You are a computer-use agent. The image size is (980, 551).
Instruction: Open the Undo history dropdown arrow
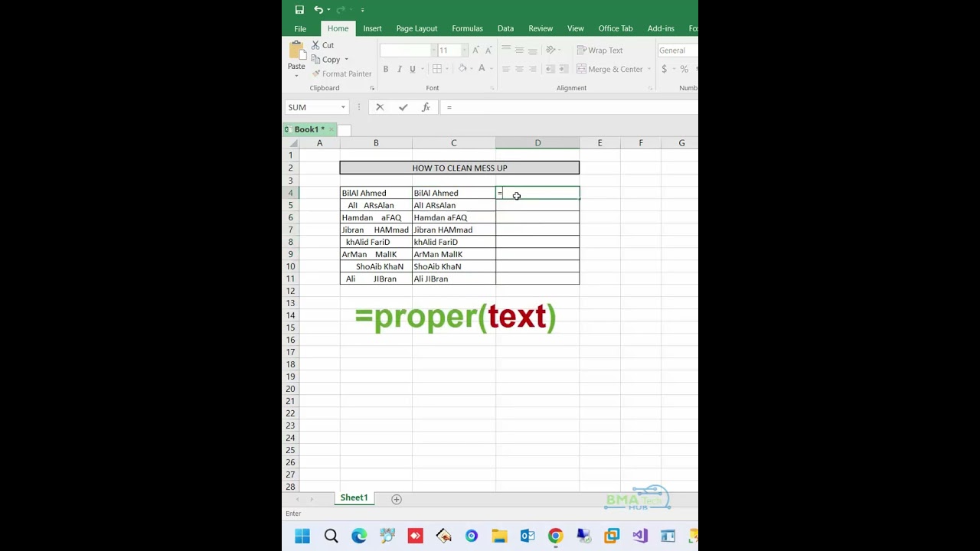coord(328,10)
